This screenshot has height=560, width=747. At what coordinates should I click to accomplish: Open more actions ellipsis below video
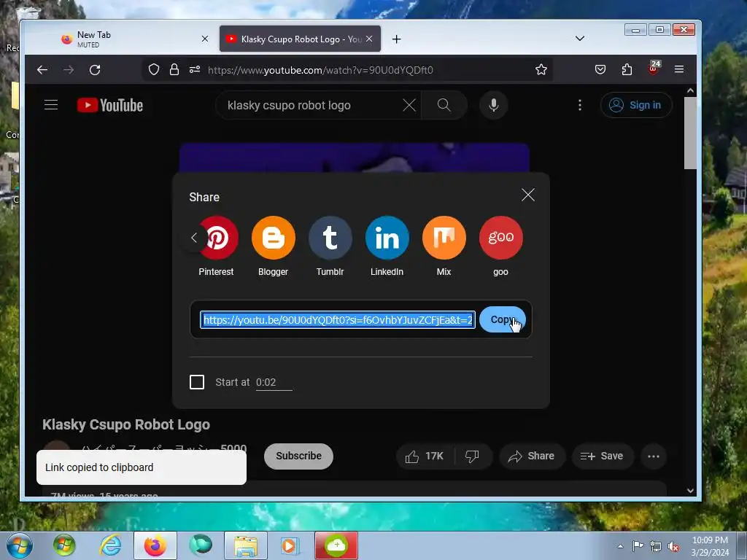pyautogui.click(x=654, y=456)
